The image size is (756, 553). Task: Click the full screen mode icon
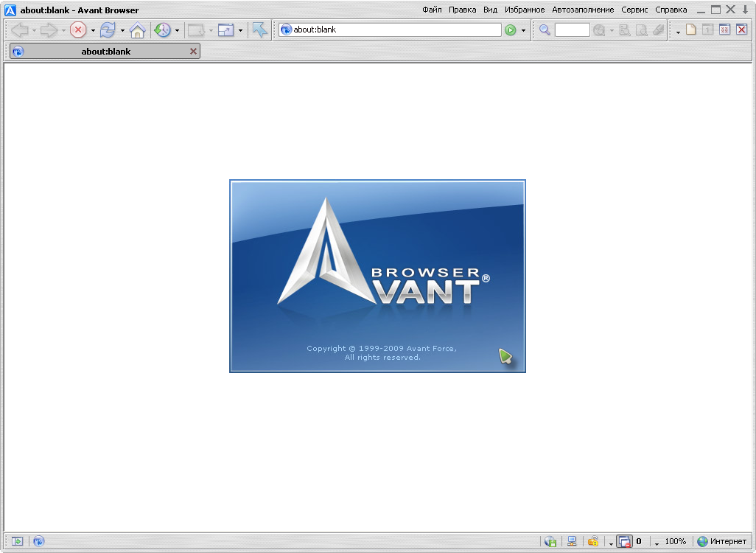tap(225, 30)
